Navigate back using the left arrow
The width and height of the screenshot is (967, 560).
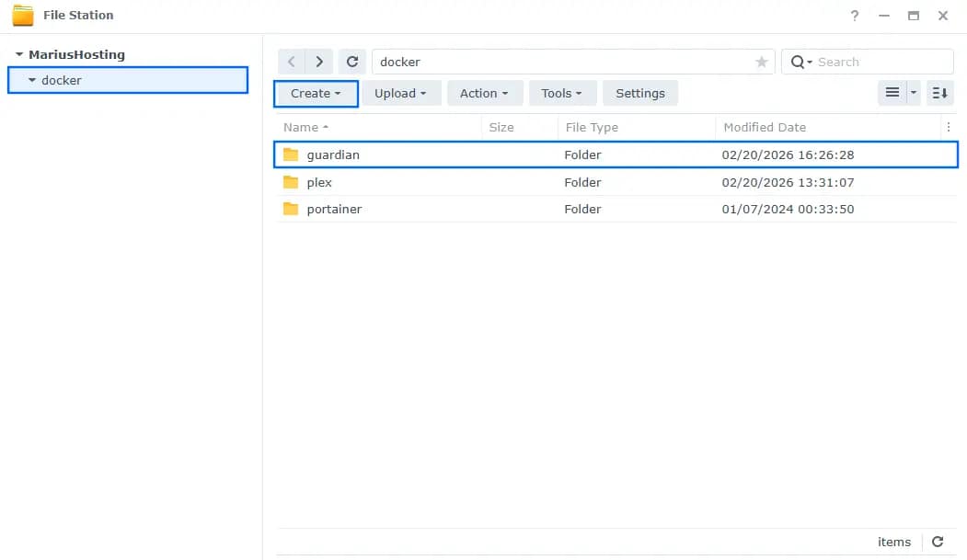click(291, 61)
